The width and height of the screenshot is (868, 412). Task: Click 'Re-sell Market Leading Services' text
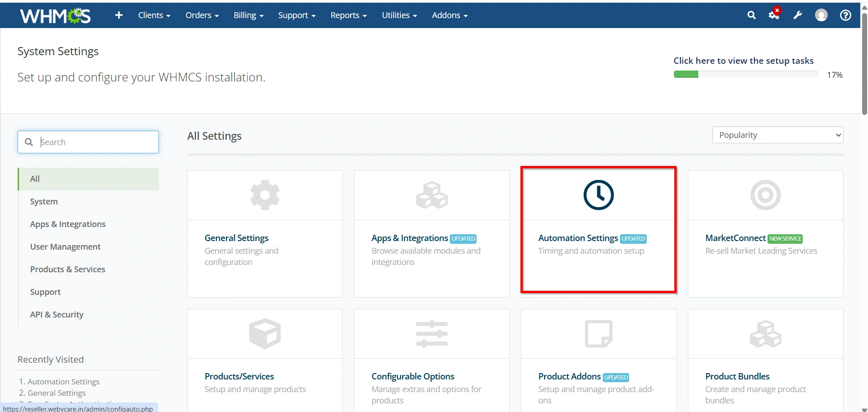(761, 251)
